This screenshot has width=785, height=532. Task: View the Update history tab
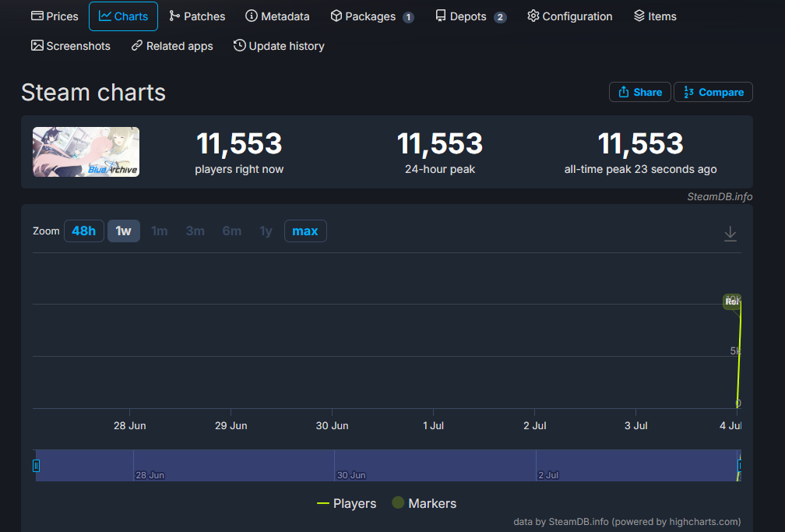(279, 46)
